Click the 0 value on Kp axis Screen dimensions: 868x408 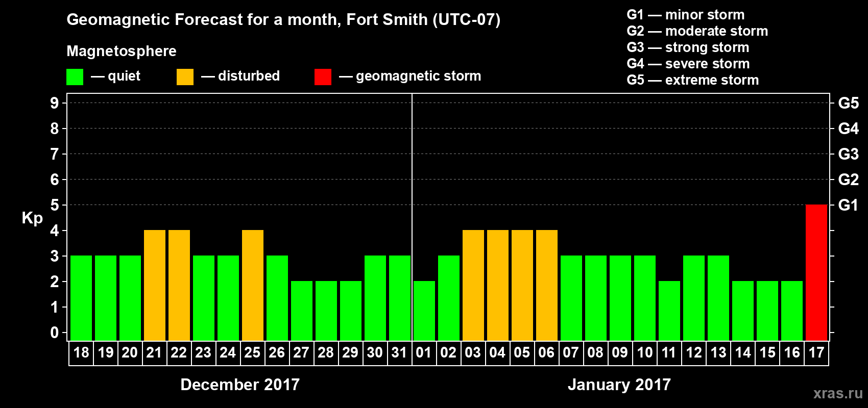(x=55, y=333)
